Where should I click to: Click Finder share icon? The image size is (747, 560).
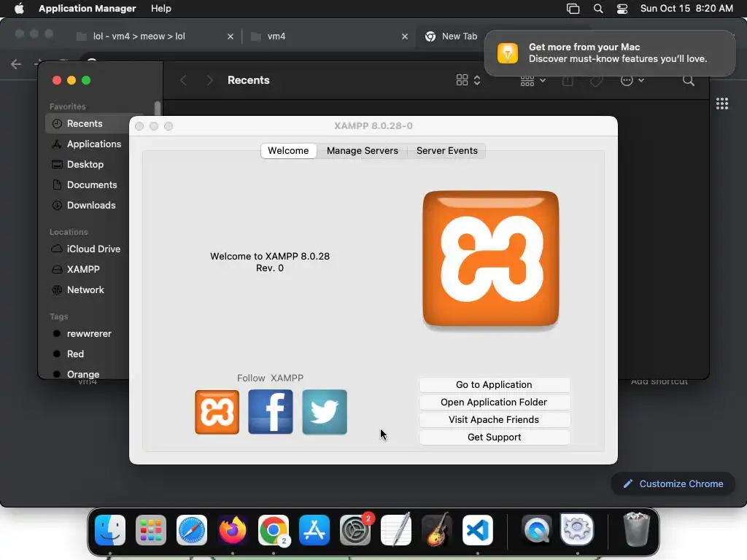568,81
